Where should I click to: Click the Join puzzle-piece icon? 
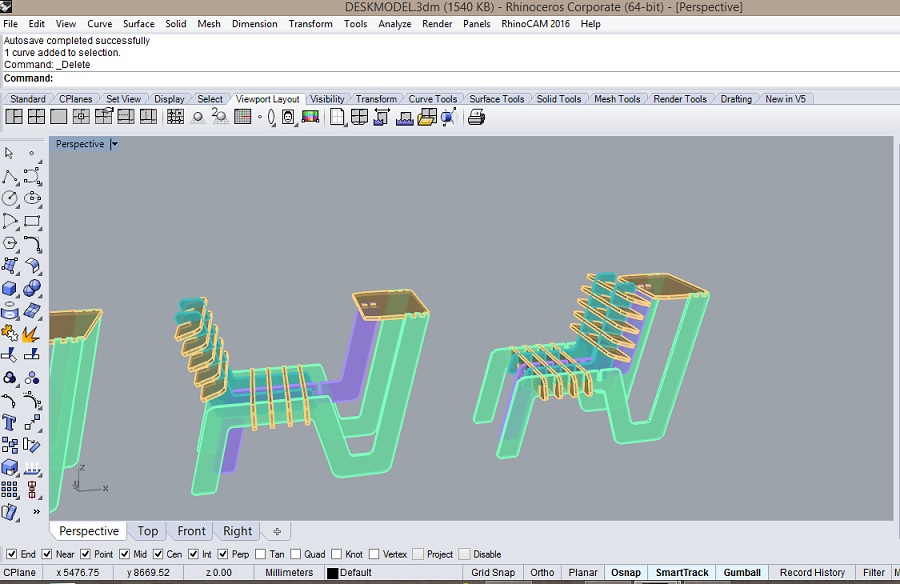9,333
